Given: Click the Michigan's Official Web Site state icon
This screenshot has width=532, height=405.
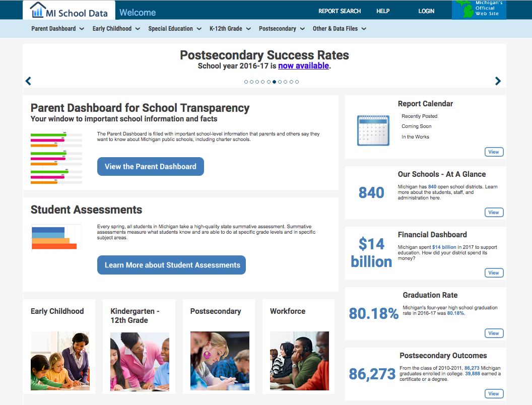Looking at the screenshot, I should click(478, 10).
